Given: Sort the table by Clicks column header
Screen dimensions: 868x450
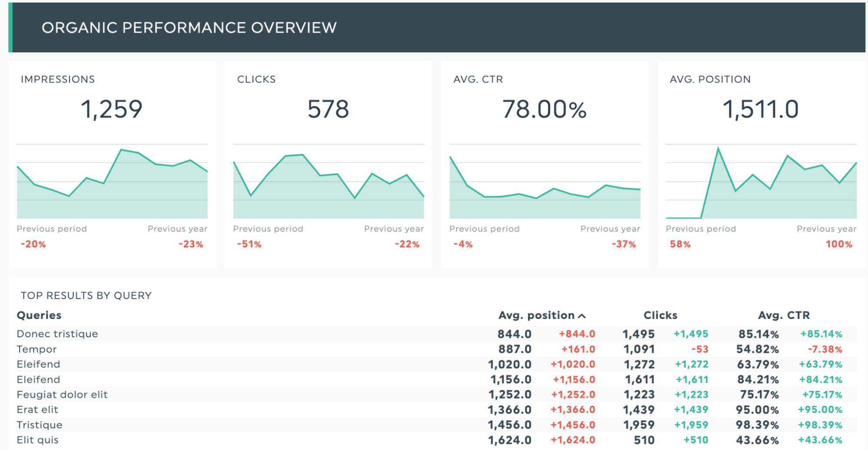Looking at the screenshot, I should pyautogui.click(x=660, y=315).
